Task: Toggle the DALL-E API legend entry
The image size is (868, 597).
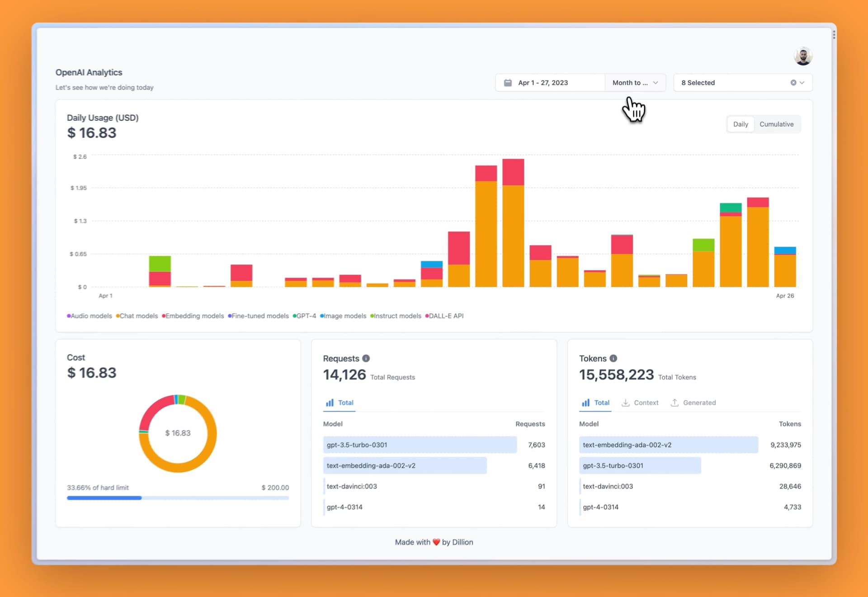Action: tap(444, 316)
